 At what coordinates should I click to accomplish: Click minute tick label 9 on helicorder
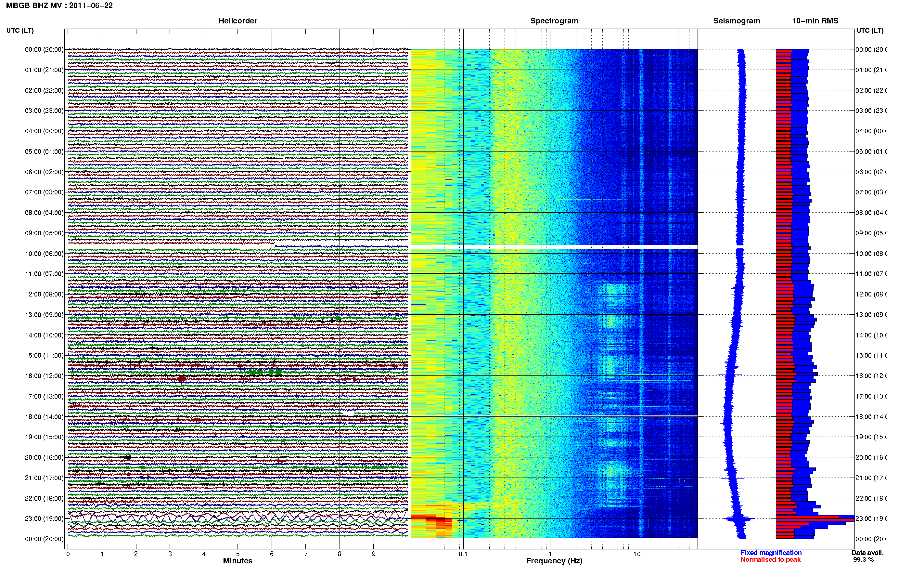tap(374, 554)
